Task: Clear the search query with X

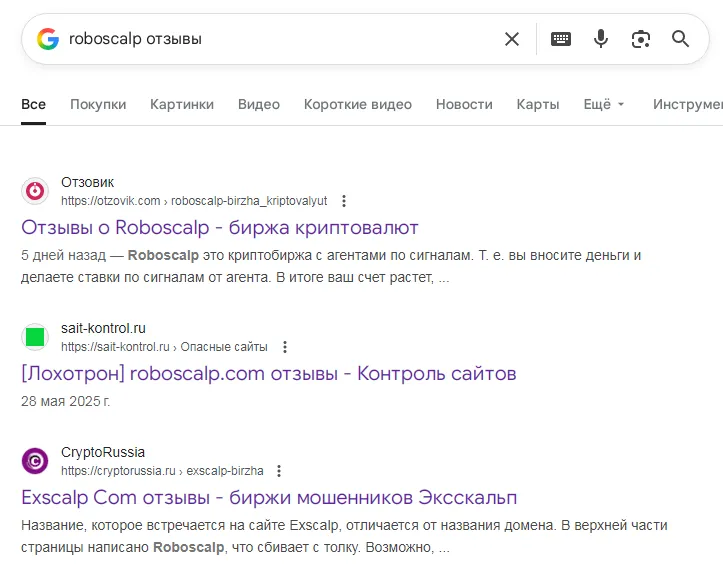Action: 512,39
